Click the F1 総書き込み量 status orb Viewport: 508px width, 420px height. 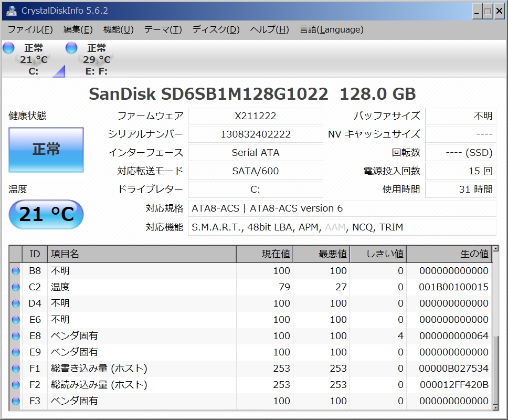pyautogui.click(x=16, y=369)
